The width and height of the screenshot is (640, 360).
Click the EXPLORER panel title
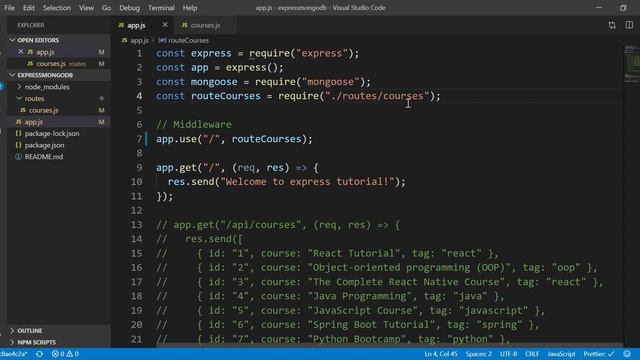(x=31, y=25)
